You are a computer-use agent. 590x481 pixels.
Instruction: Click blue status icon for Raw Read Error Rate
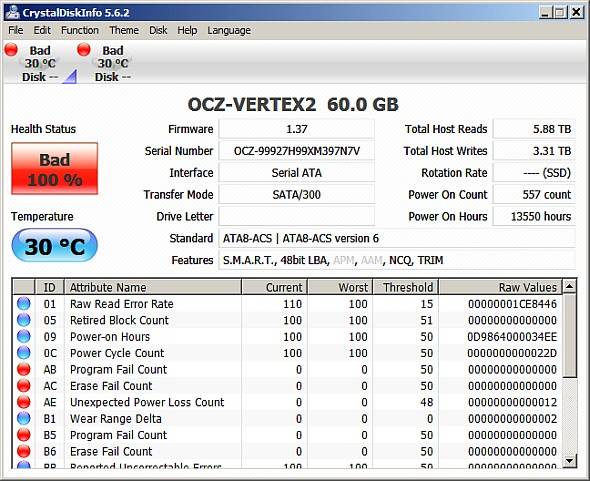click(24, 303)
